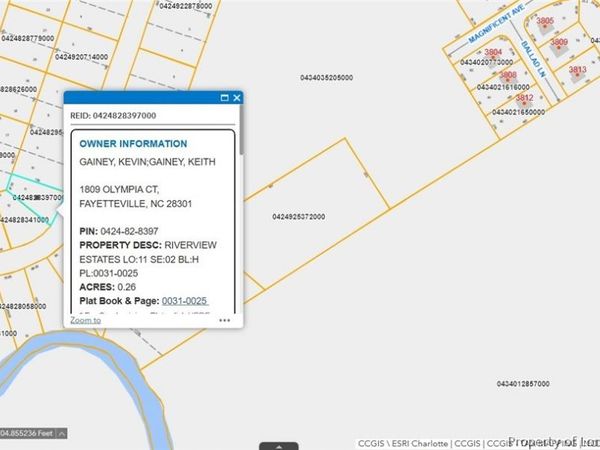Click house number 3804 on the map
Viewport: 600px width, 450px height.
tap(492, 52)
